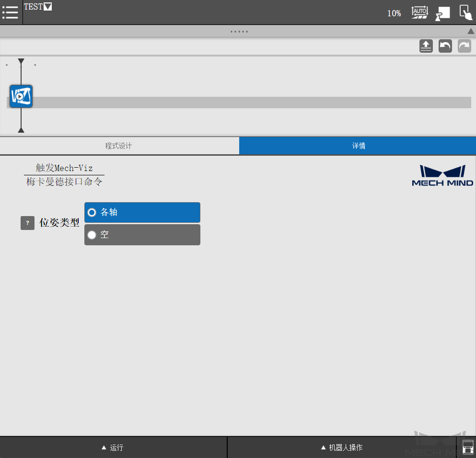Select the Mech-Viz program node icon
476x458 pixels.
(21, 96)
